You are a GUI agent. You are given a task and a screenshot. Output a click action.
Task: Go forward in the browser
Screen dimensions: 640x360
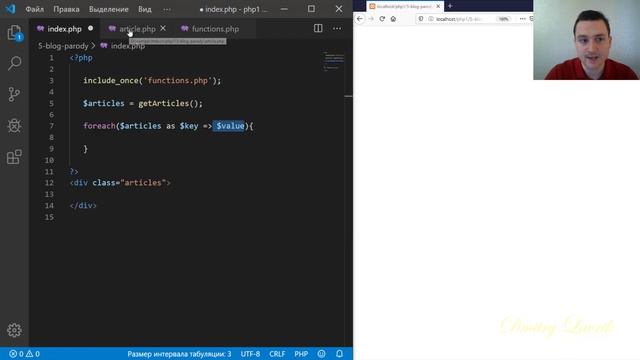coord(371,19)
